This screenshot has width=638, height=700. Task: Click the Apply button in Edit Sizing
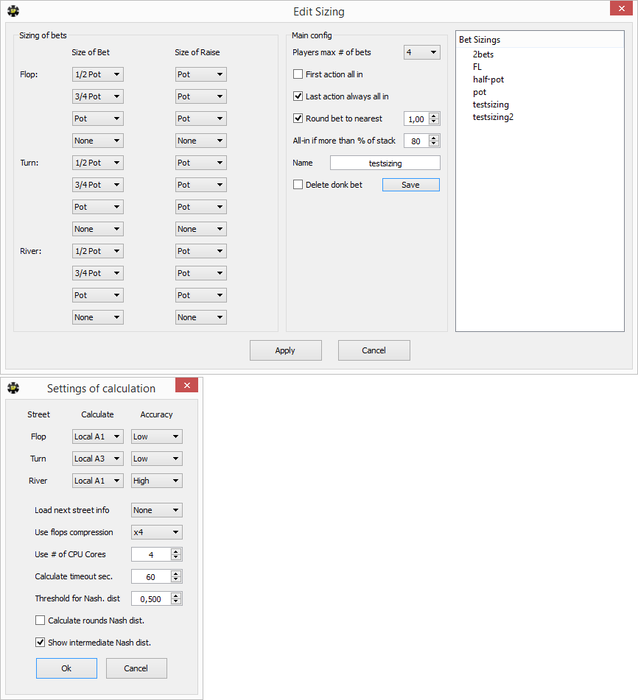(286, 350)
